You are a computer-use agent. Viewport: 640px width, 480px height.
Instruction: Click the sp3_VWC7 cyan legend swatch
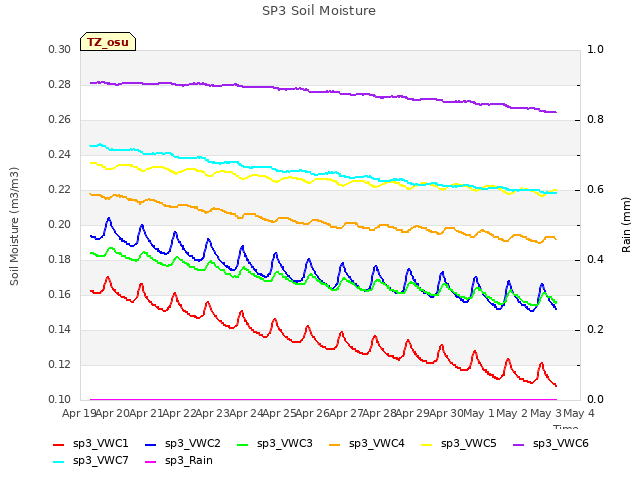click(59, 462)
